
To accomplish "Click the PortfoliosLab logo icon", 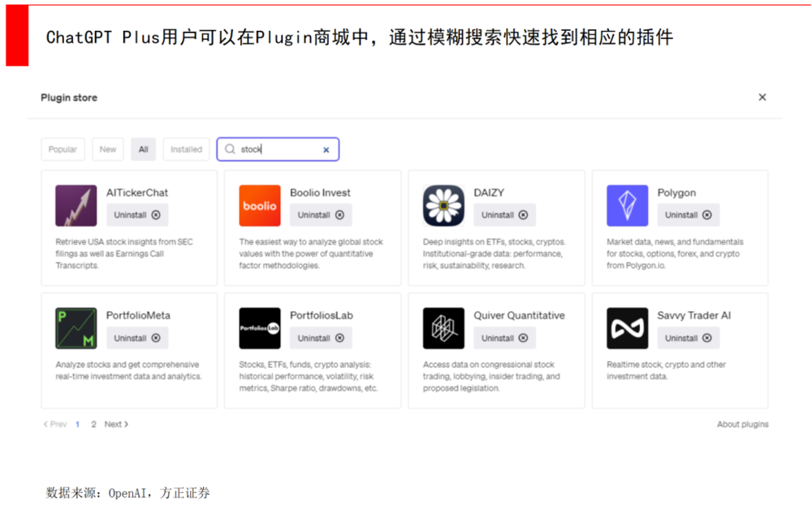I will pyautogui.click(x=259, y=328).
